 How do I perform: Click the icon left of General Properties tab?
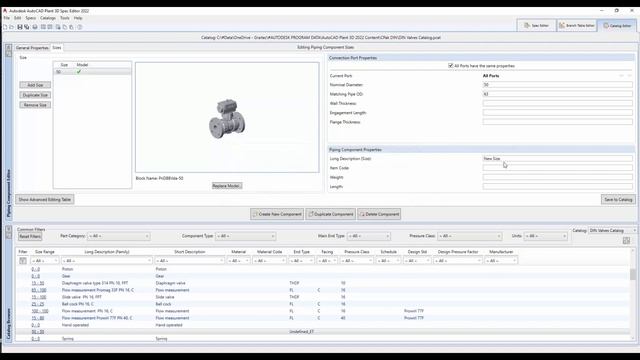[x=9, y=47]
